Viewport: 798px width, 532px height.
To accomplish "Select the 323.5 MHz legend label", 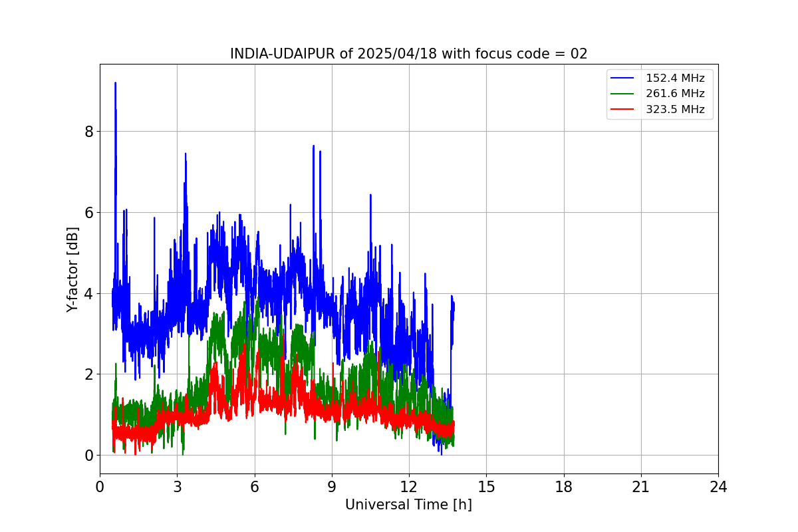I will point(675,110).
